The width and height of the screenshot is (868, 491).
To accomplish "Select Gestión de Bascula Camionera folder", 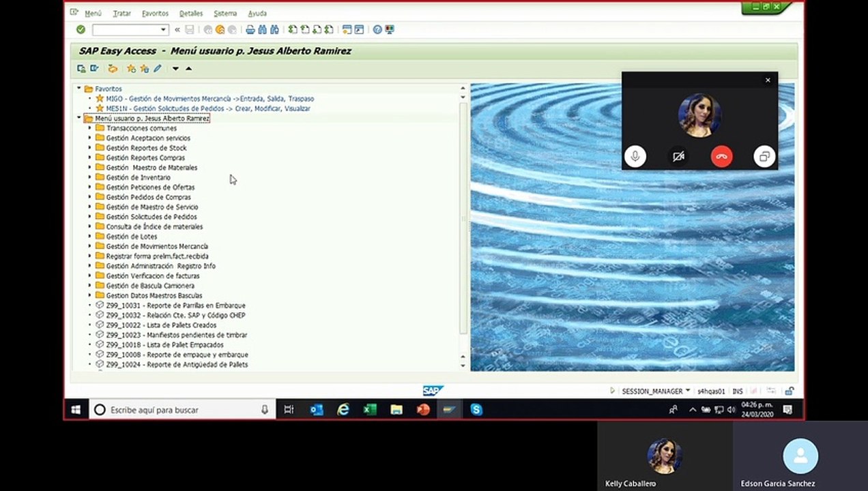I will [x=150, y=286].
